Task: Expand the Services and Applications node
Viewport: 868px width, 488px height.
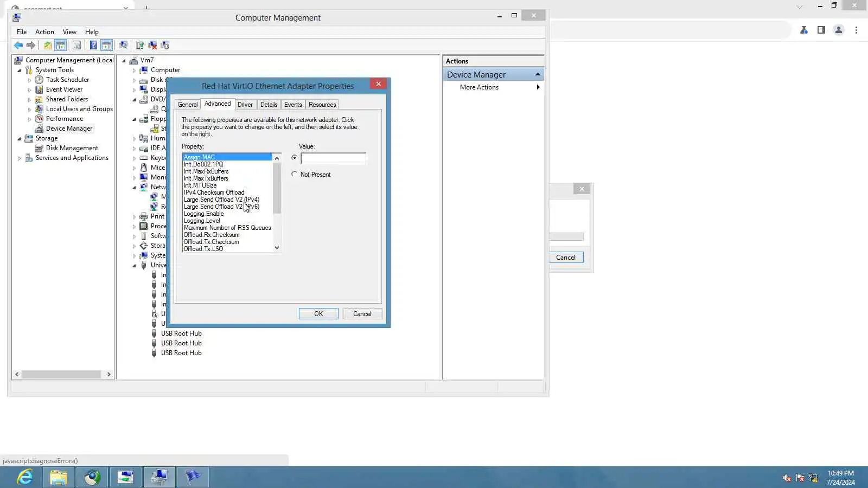Action: coord(19,158)
